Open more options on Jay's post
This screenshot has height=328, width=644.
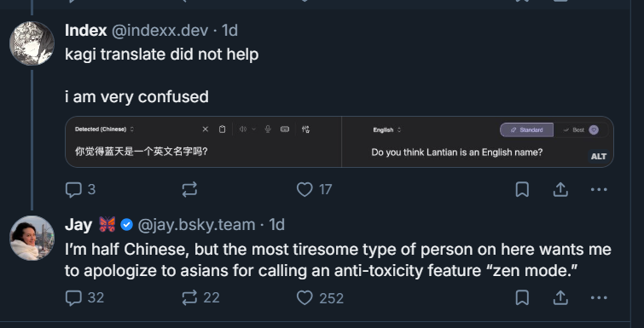click(x=599, y=297)
